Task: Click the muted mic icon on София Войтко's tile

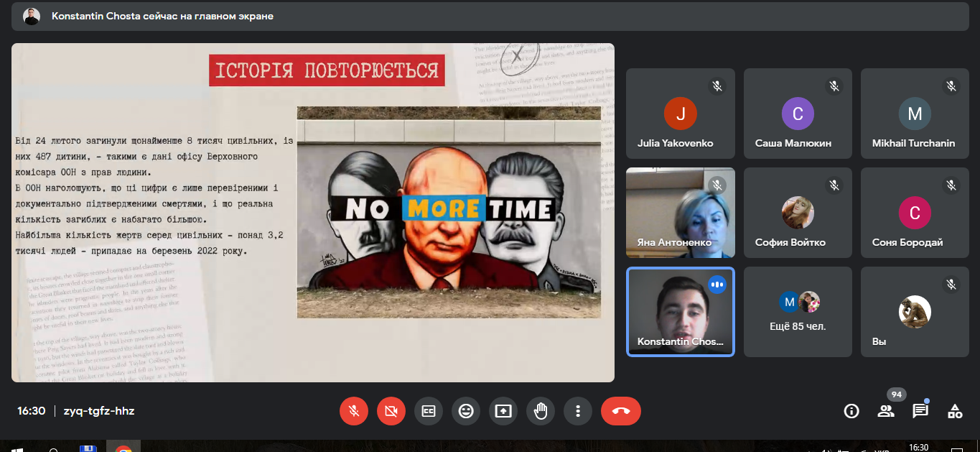Action: click(x=834, y=185)
